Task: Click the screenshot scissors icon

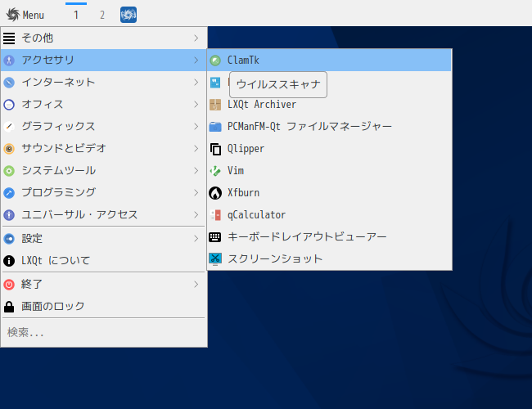Action: 215,258
